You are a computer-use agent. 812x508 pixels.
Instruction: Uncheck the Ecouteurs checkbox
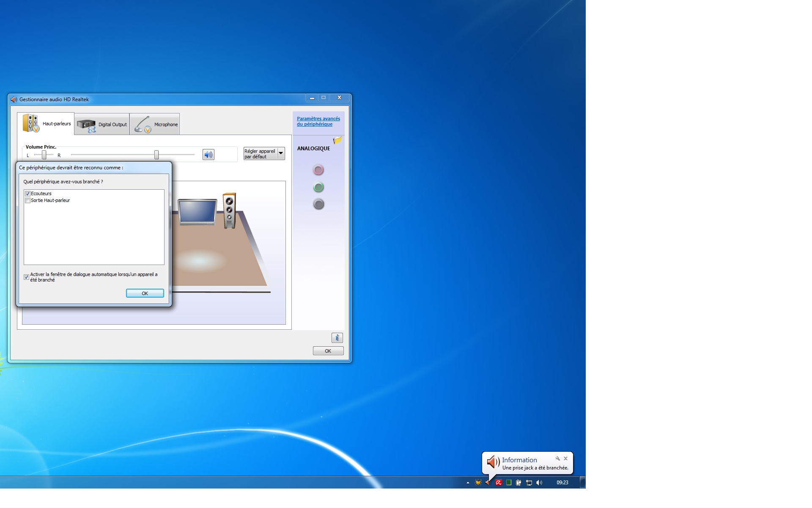(28, 193)
